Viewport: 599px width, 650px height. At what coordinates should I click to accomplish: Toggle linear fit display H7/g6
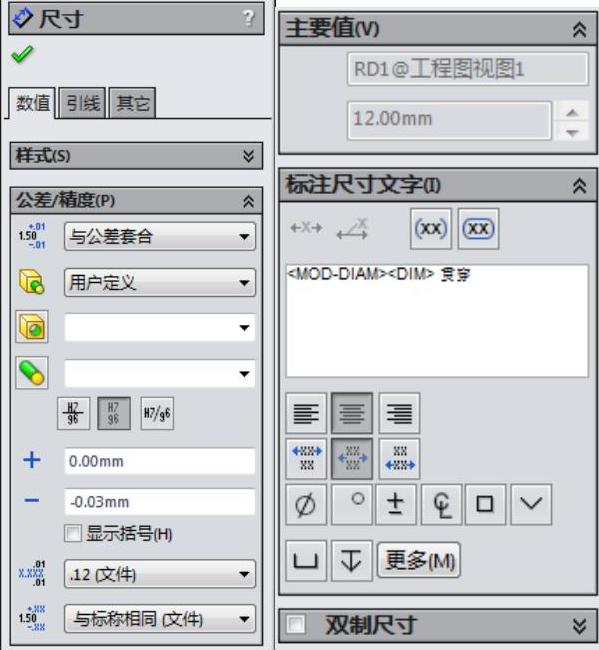coord(157,413)
